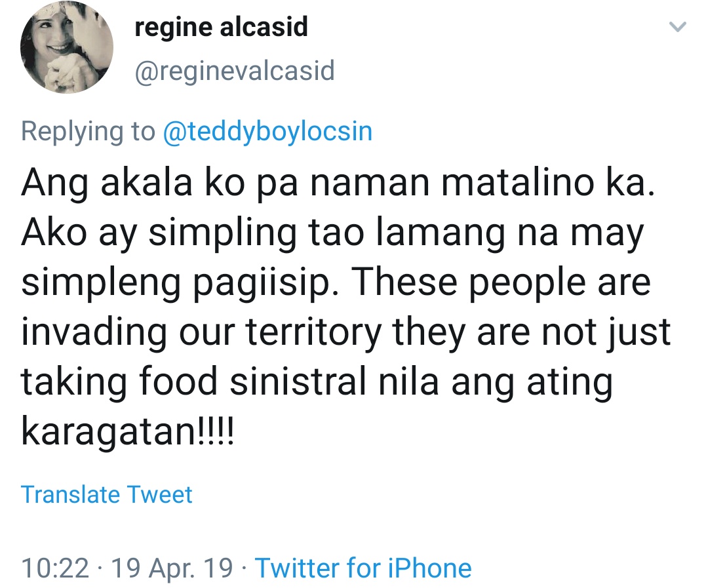Screen dimensions: 706x588
Task: Select the date 19 Apr. 19
Action: point(172,568)
